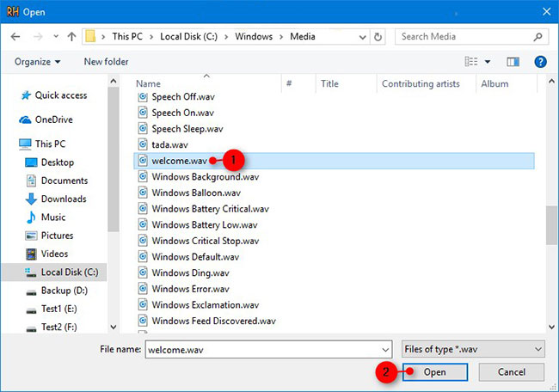The width and height of the screenshot is (559, 392).
Task: Click Media in the breadcrumb path
Action: pos(303,36)
